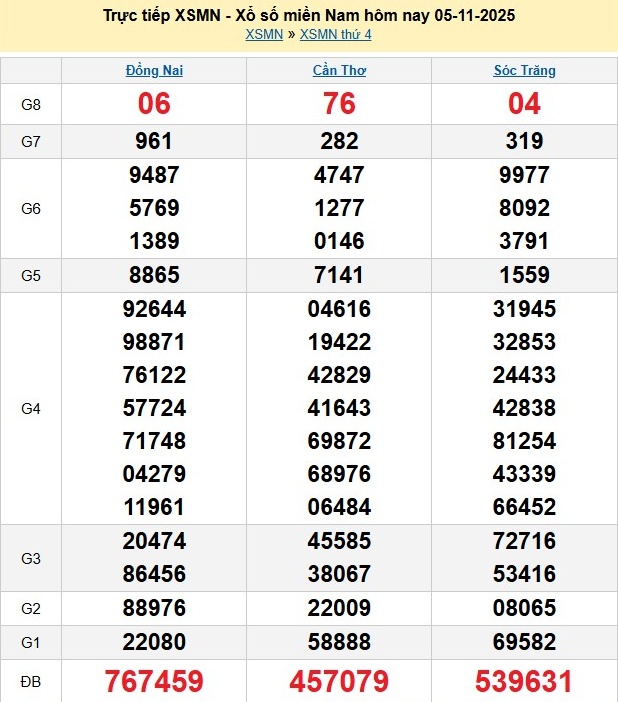Click Đồng Nai G2 number 88976
Screen dimensions: 618x702
[154, 609]
